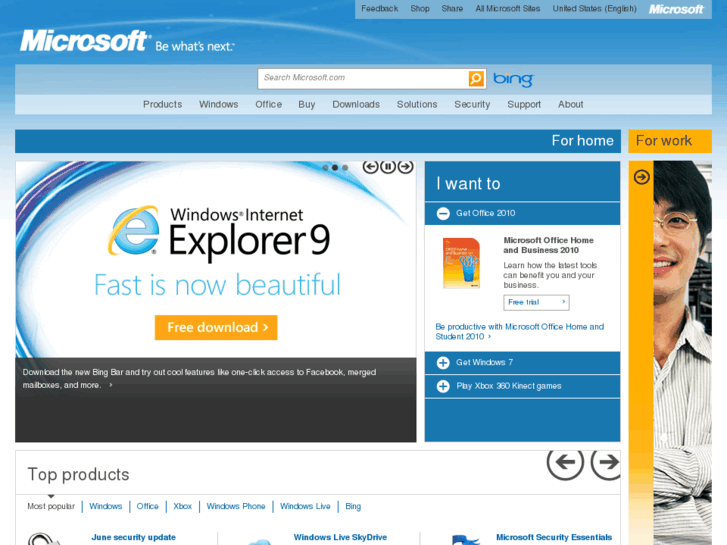Show previous Top products items

coord(565,462)
